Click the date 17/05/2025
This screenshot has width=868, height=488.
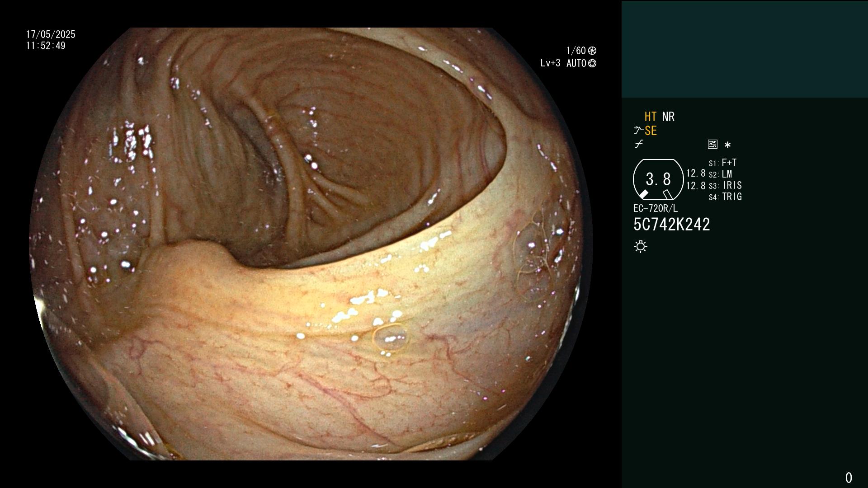point(51,34)
